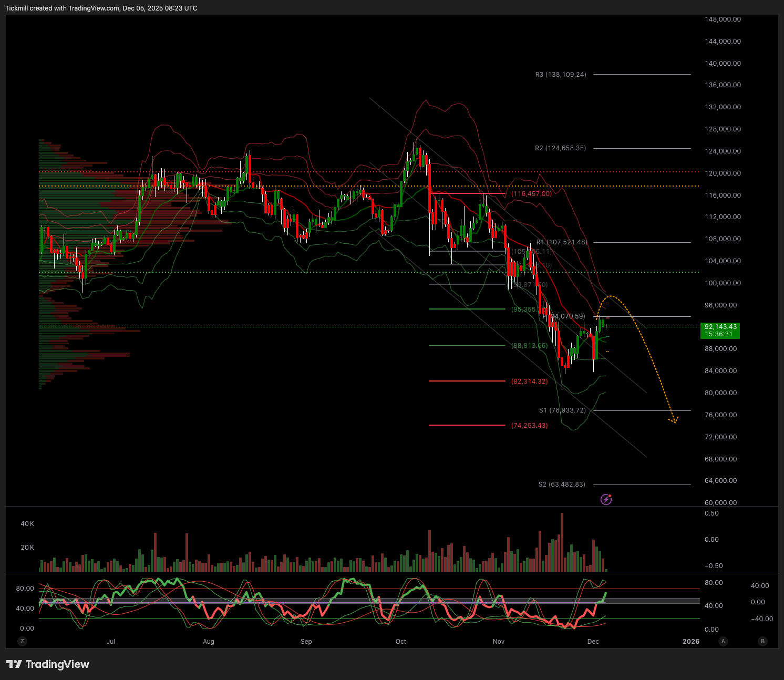Viewport: 784px width, 680px height.
Task: Click the 2026 label on time axis
Action: click(690, 641)
